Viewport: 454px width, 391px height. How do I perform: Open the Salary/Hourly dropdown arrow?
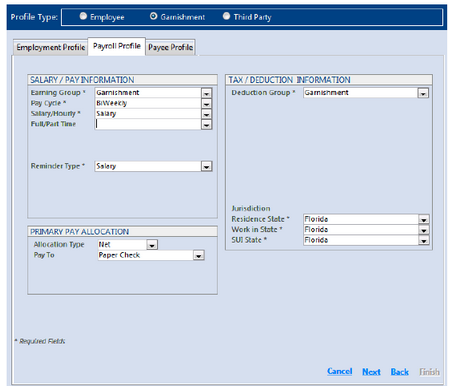click(206, 114)
